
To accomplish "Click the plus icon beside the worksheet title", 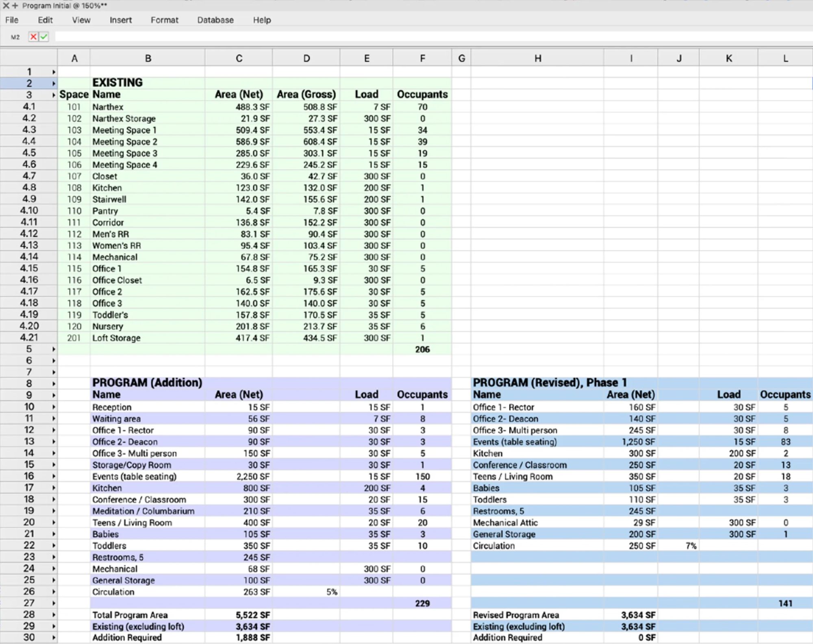I will tap(15, 6).
